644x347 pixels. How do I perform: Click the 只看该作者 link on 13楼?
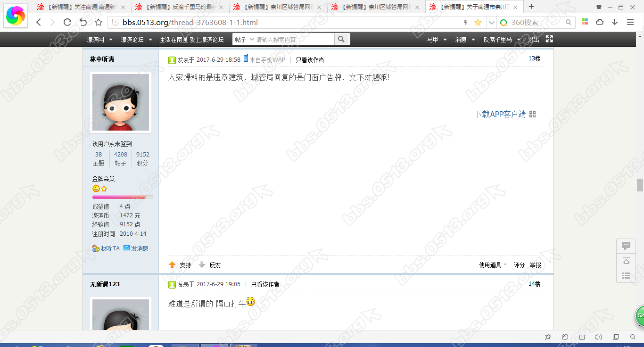[x=310, y=60]
